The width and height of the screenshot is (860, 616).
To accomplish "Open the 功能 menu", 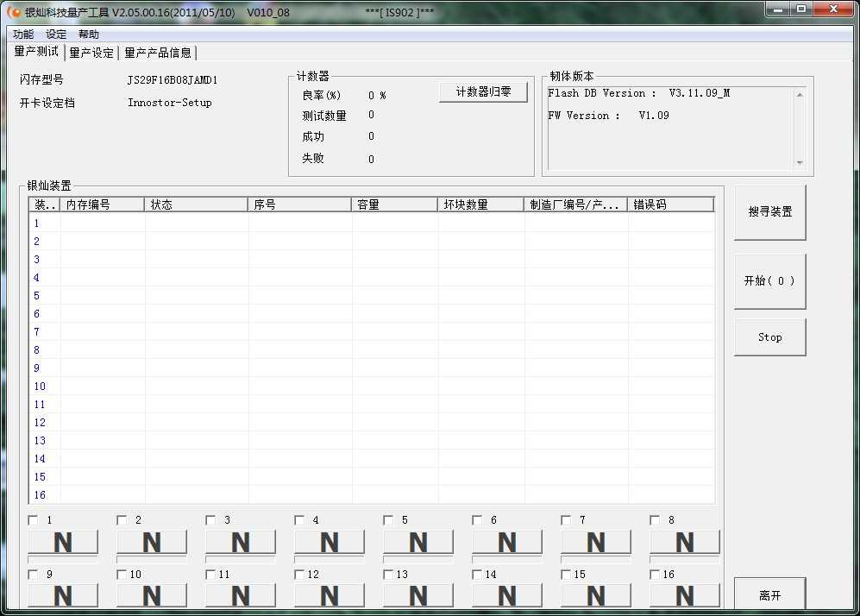I will coord(23,34).
